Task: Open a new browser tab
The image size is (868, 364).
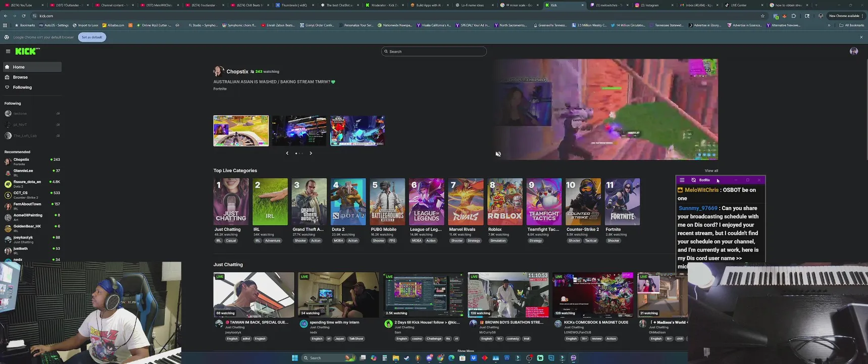Action: coord(816,5)
